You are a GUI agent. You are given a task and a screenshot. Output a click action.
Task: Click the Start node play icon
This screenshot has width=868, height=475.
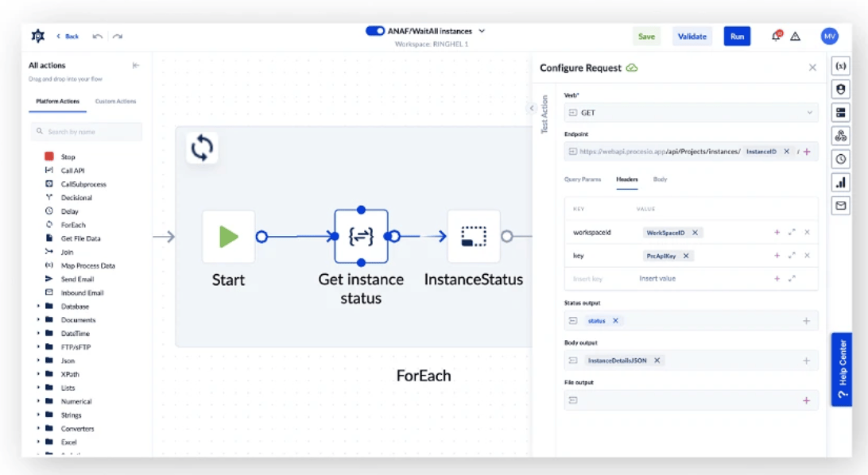[x=229, y=237]
